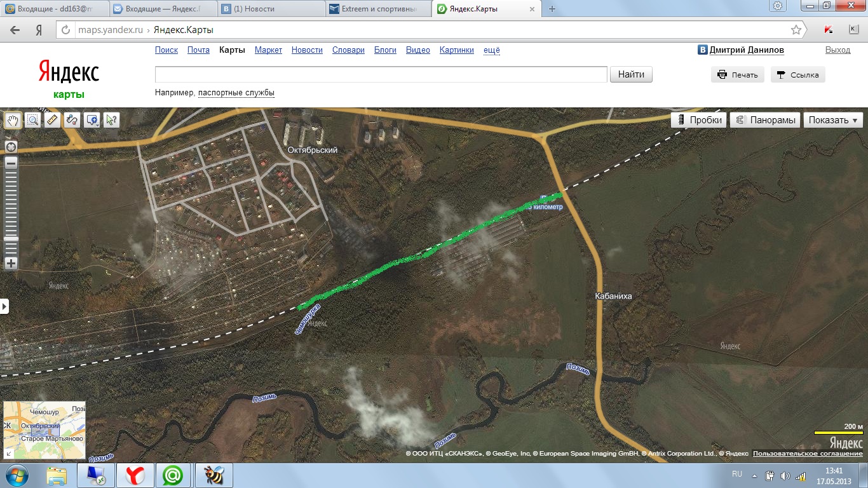Open the Показать dropdown
This screenshot has width=868, height=488.
pyautogui.click(x=833, y=120)
